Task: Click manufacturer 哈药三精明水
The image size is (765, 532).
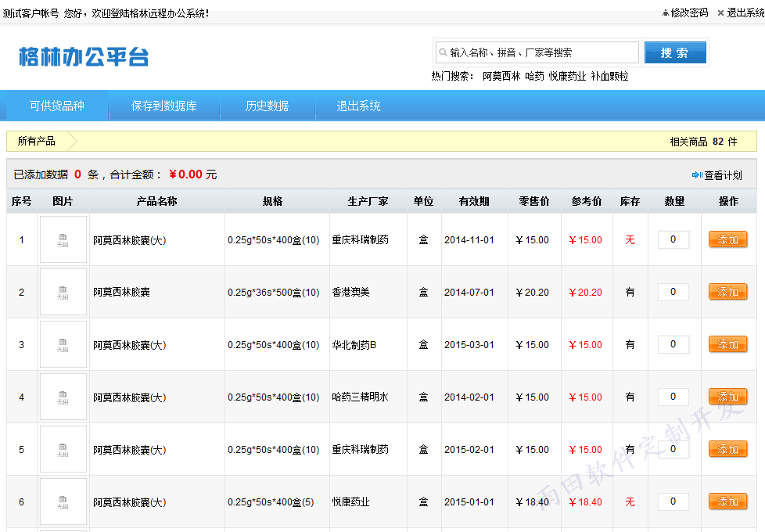Action: click(360, 397)
